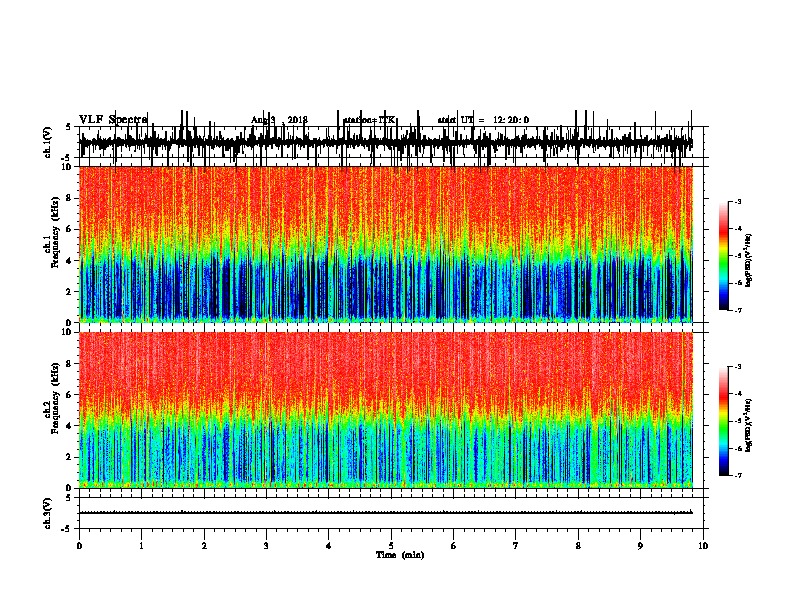Select the "Time (min)" axis label
This screenshot has height=612, width=792.
pyautogui.click(x=400, y=555)
